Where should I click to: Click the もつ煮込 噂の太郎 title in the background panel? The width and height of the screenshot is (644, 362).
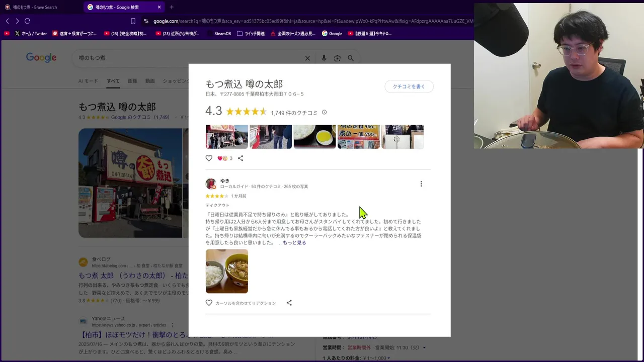click(117, 107)
